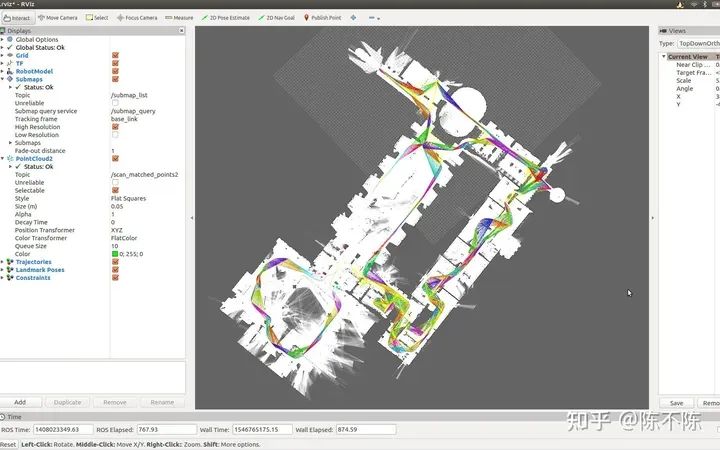Click the green Color swatch value
720x450 pixels.
pos(115,254)
